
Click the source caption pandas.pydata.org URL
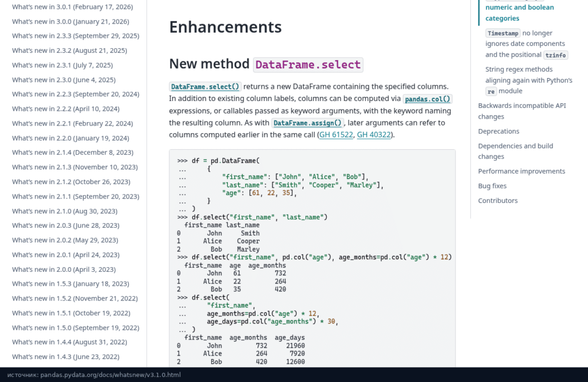111,375
